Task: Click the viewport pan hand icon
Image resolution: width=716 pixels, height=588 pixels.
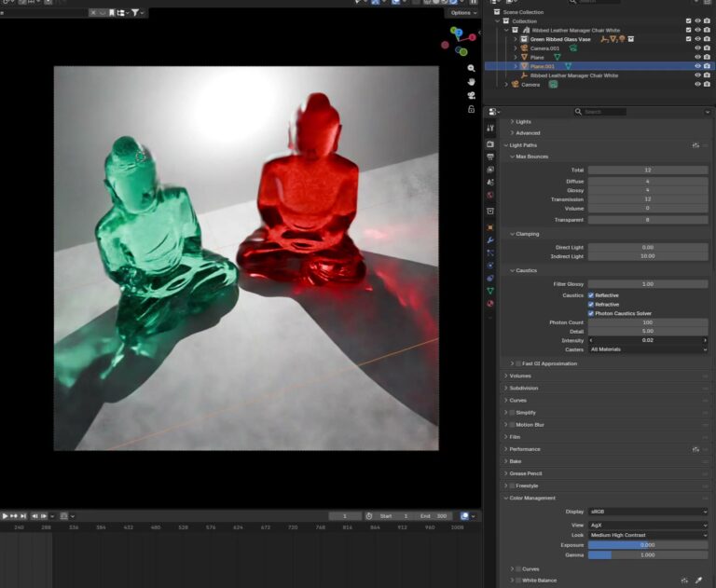Action: pyautogui.click(x=471, y=82)
